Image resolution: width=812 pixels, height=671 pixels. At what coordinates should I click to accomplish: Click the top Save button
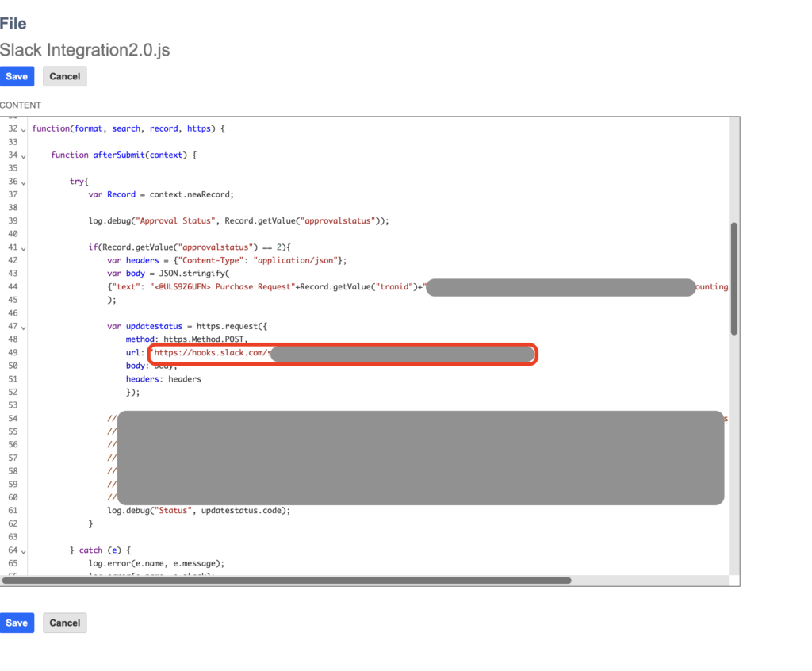(x=17, y=77)
